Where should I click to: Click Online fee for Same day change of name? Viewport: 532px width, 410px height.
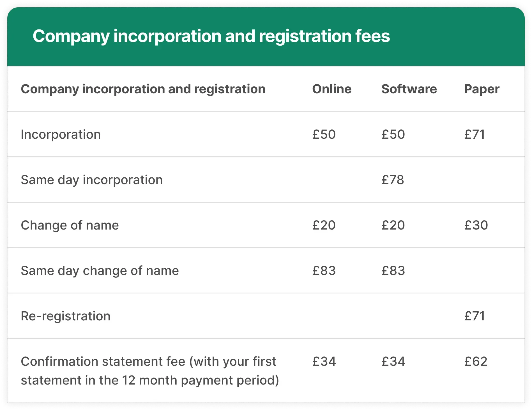pos(324,271)
